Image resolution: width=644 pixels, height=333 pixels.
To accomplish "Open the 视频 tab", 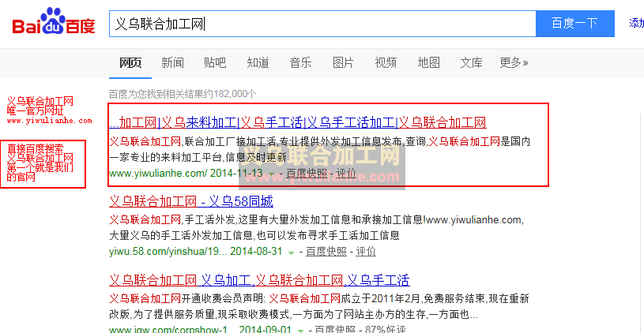I will point(386,63).
